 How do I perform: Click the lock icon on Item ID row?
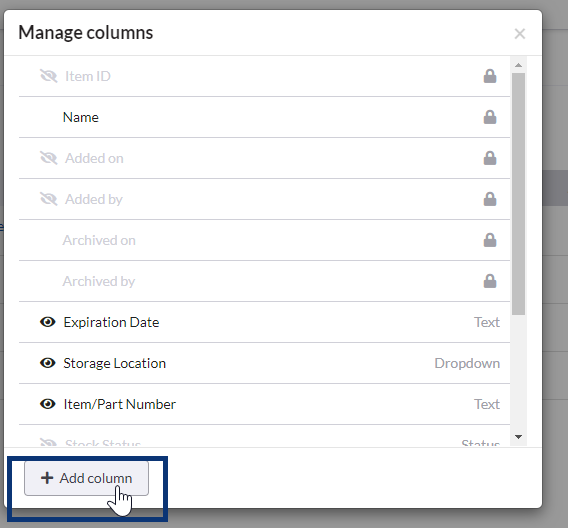(x=490, y=76)
